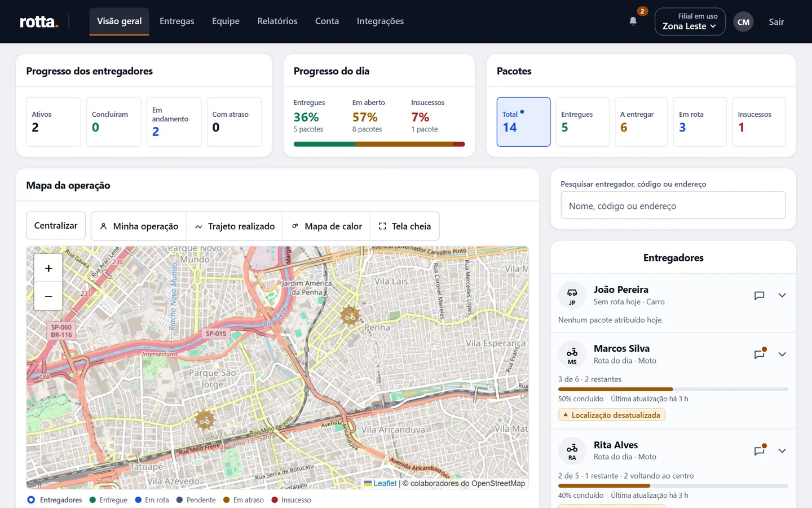
Task: Filter packages by A entregar
Action: [x=641, y=122]
